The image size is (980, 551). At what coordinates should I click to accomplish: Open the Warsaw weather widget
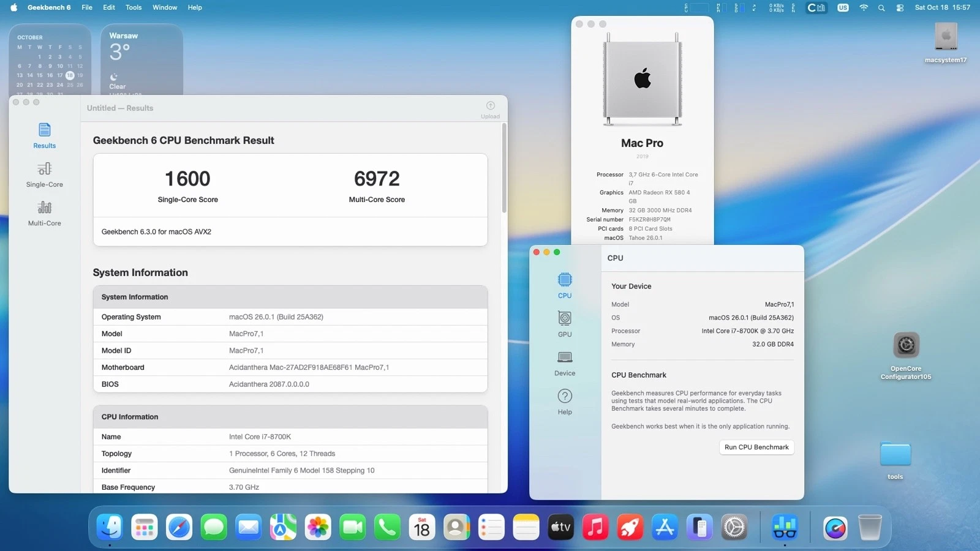[x=141, y=59]
